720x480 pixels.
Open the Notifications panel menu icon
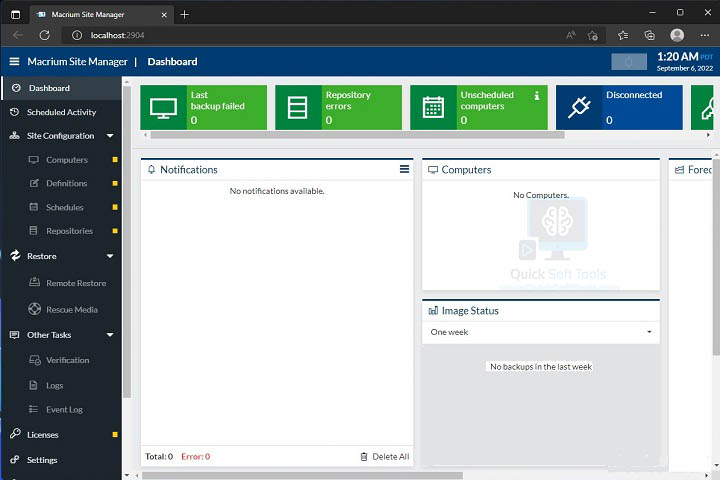point(405,169)
